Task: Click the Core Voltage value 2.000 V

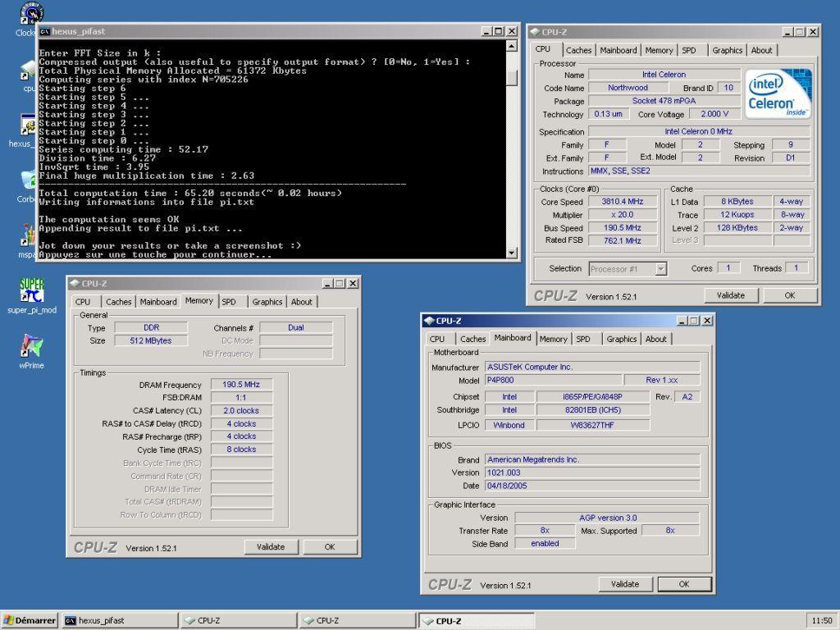Action: point(714,113)
